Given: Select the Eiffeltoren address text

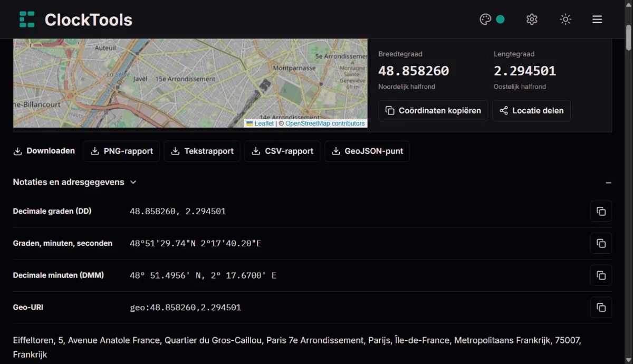Looking at the screenshot, I should point(297,348).
